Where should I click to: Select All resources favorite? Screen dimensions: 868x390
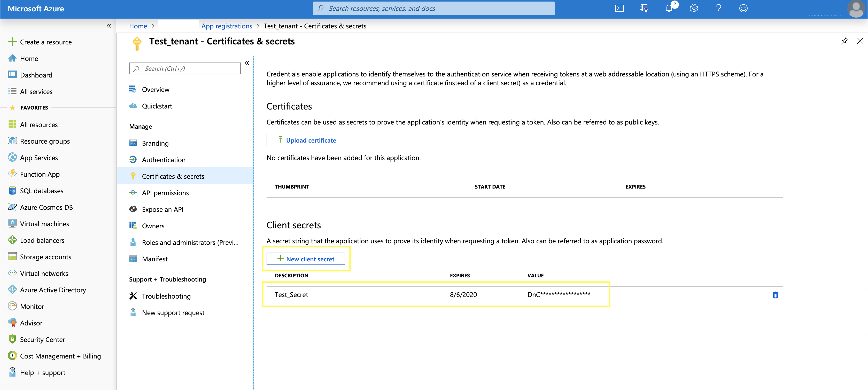(x=39, y=124)
